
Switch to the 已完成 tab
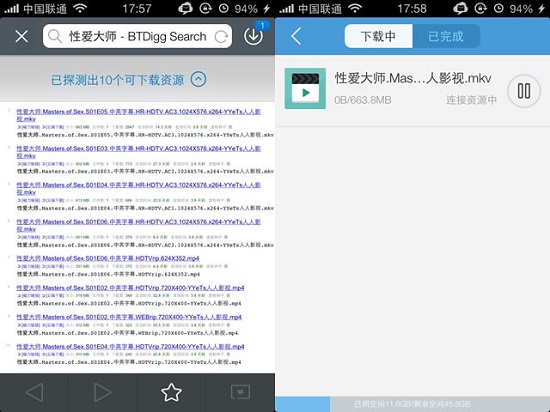(x=446, y=36)
